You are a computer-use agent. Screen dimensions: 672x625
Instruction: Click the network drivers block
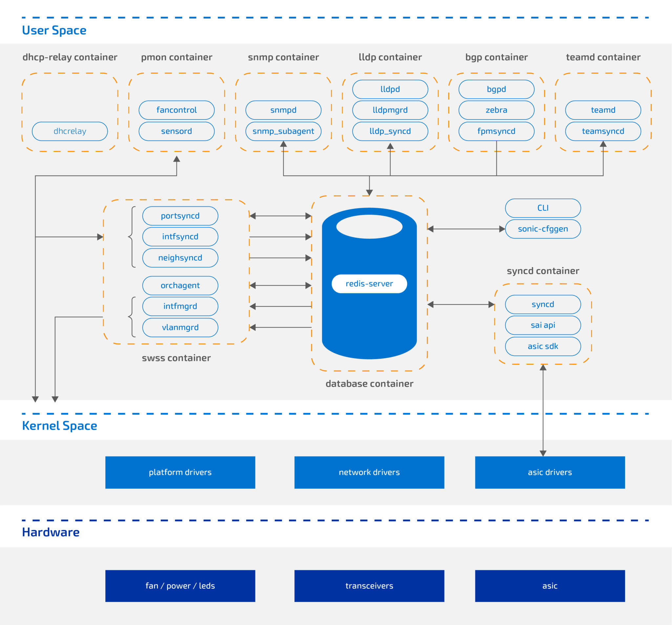click(369, 472)
